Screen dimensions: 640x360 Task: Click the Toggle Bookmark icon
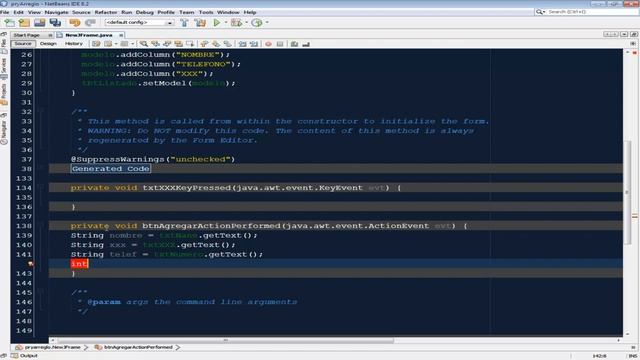(x=227, y=44)
